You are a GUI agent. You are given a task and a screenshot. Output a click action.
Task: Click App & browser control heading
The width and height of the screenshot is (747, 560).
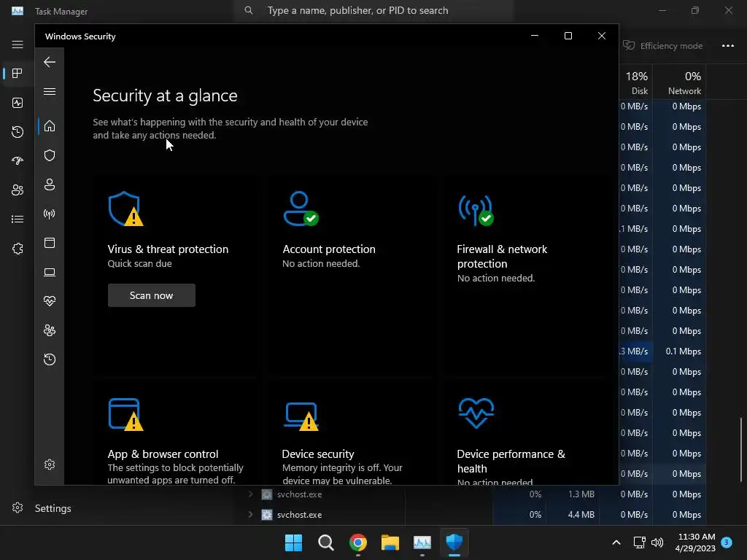[x=163, y=454]
